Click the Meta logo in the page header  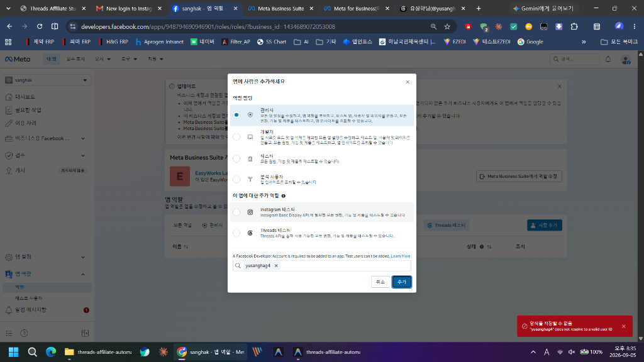(17, 59)
